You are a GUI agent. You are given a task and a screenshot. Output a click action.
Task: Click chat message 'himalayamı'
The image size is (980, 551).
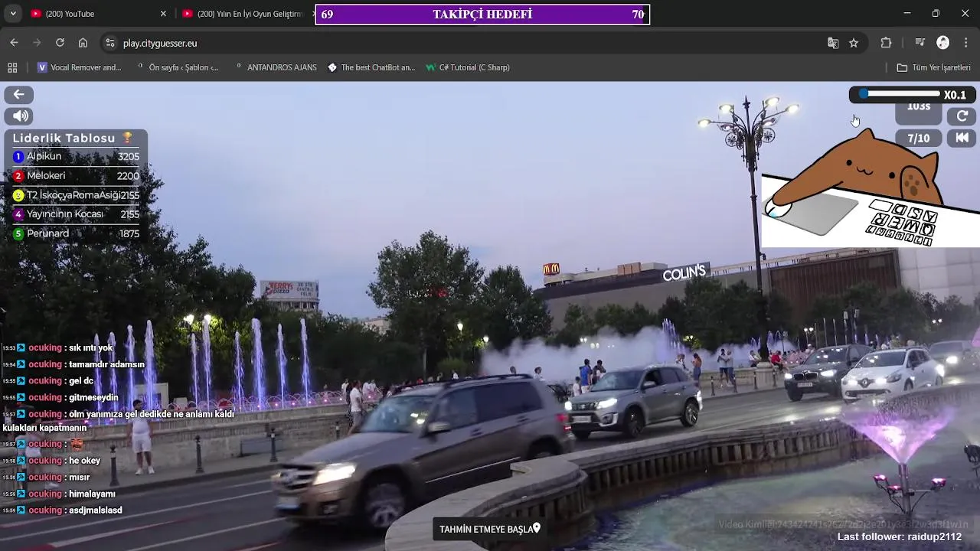coord(92,494)
